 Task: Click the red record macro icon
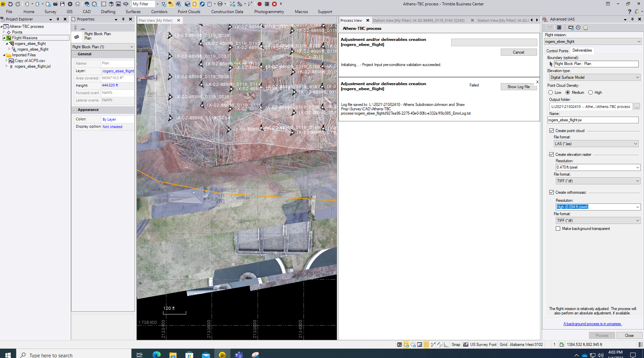[259, 4]
